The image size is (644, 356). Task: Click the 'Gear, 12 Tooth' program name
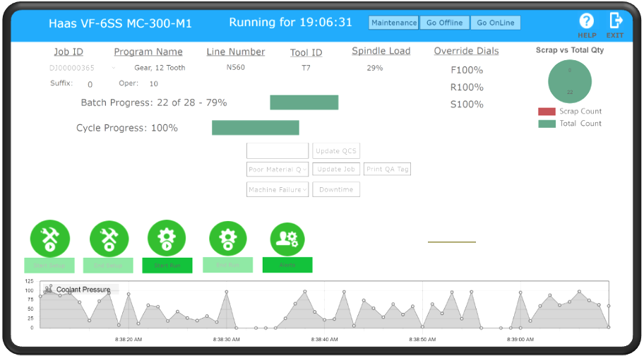(160, 68)
